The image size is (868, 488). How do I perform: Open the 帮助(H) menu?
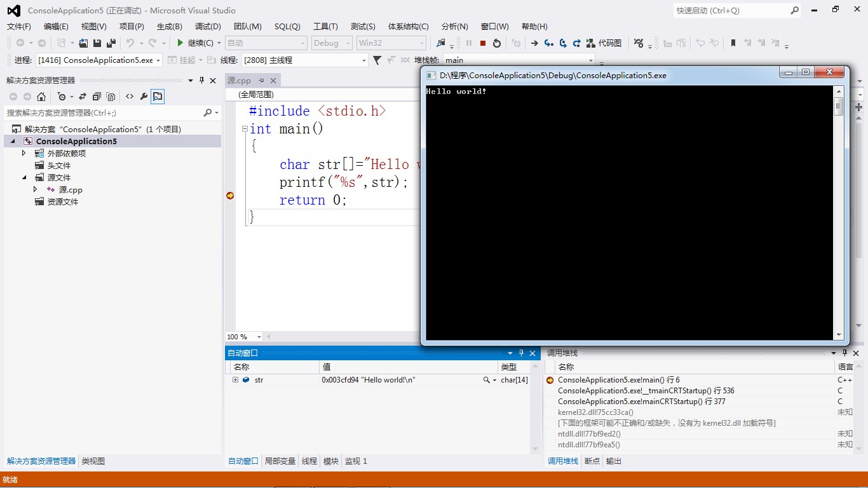click(x=534, y=27)
